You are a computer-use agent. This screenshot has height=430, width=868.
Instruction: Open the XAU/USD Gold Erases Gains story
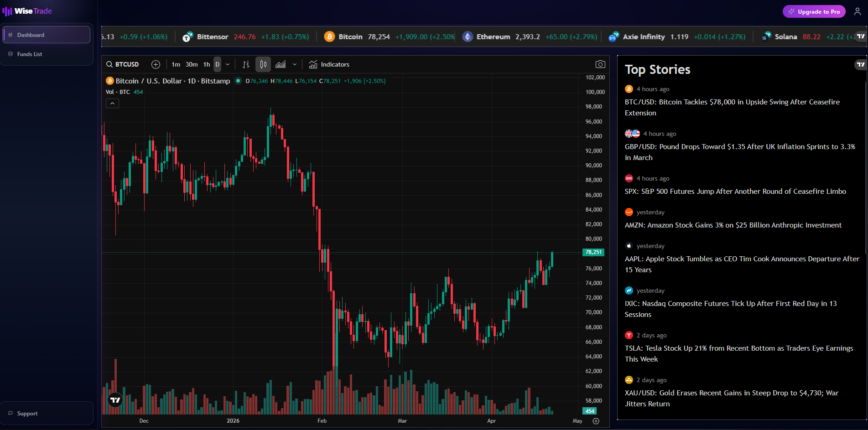(732, 398)
